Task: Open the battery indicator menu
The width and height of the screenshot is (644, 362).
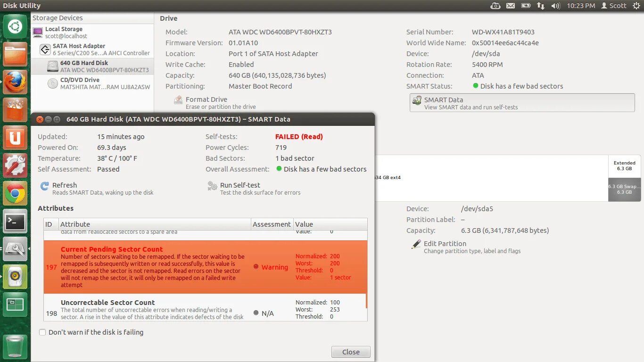Action: coord(526,6)
